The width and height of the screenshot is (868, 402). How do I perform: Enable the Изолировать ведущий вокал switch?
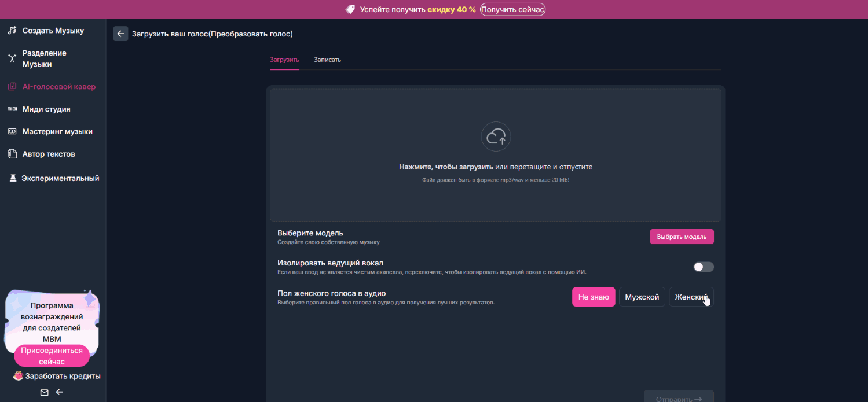pos(704,267)
